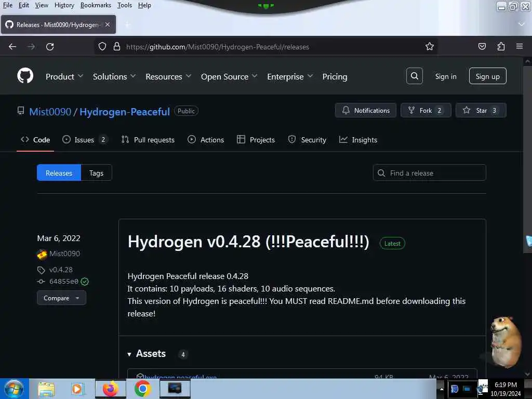532x399 pixels.
Task: Show hidden tray icons arrow
Action: pyautogui.click(x=442, y=389)
